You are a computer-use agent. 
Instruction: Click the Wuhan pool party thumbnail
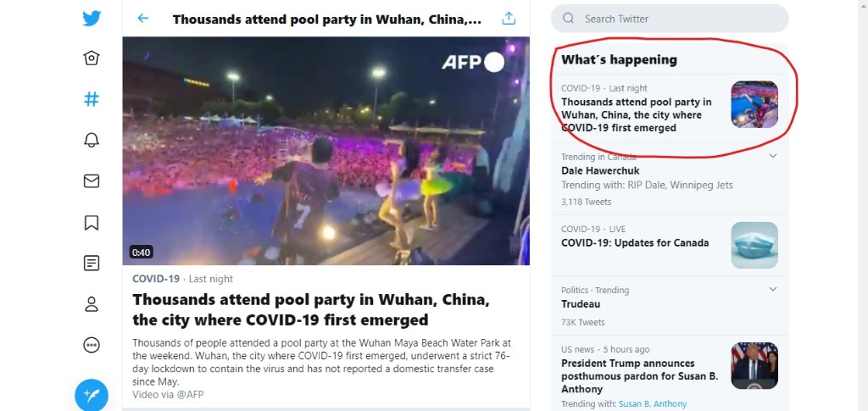(754, 104)
